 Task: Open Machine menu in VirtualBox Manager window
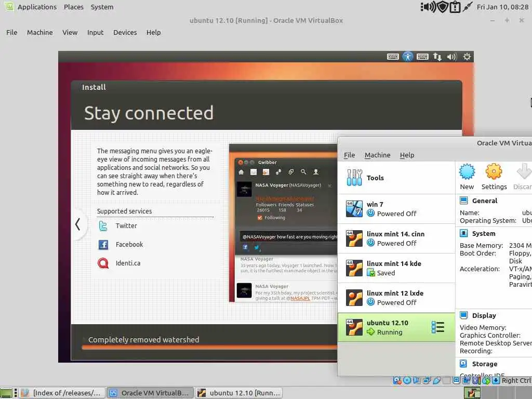click(x=377, y=155)
